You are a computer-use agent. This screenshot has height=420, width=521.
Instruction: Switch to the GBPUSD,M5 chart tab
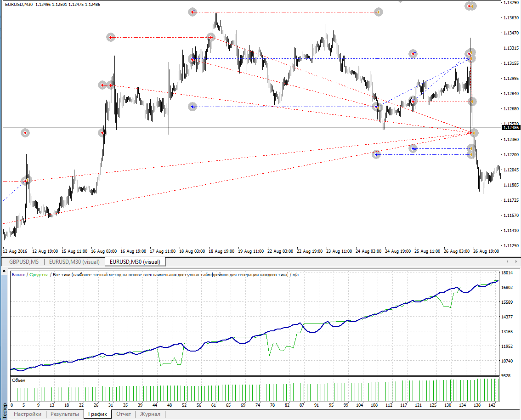pos(24,262)
